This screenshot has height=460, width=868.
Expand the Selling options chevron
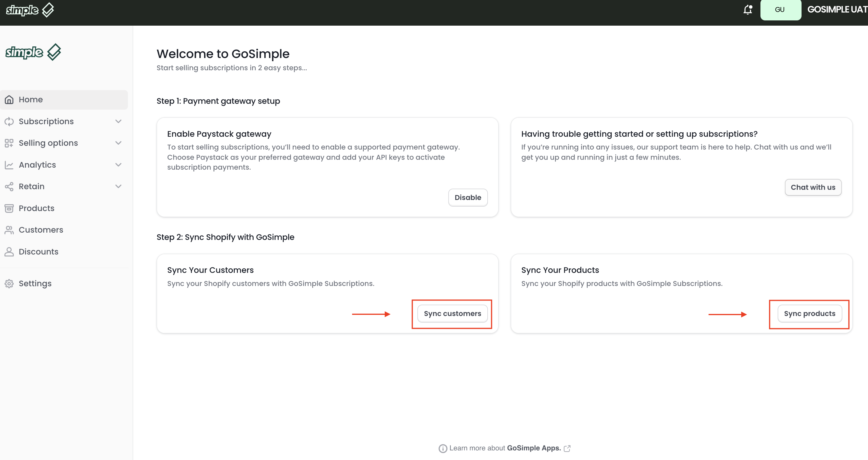tap(118, 143)
